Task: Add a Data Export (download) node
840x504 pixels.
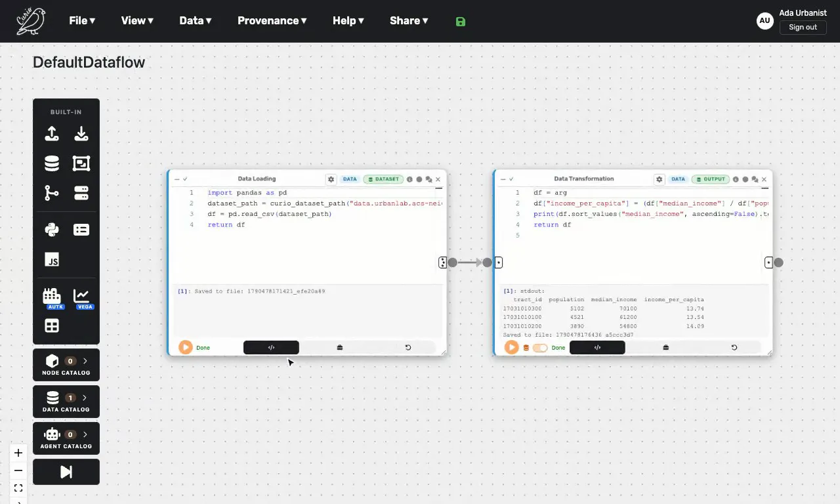Action: click(x=81, y=134)
